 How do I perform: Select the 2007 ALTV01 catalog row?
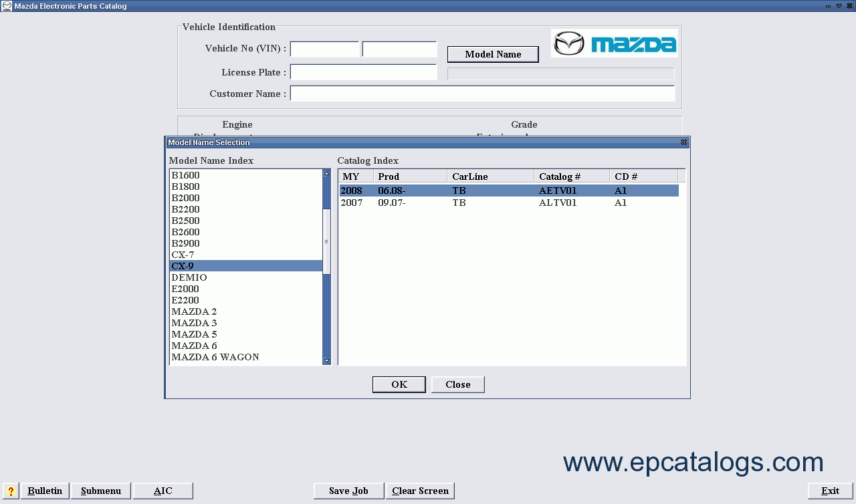[x=509, y=203]
